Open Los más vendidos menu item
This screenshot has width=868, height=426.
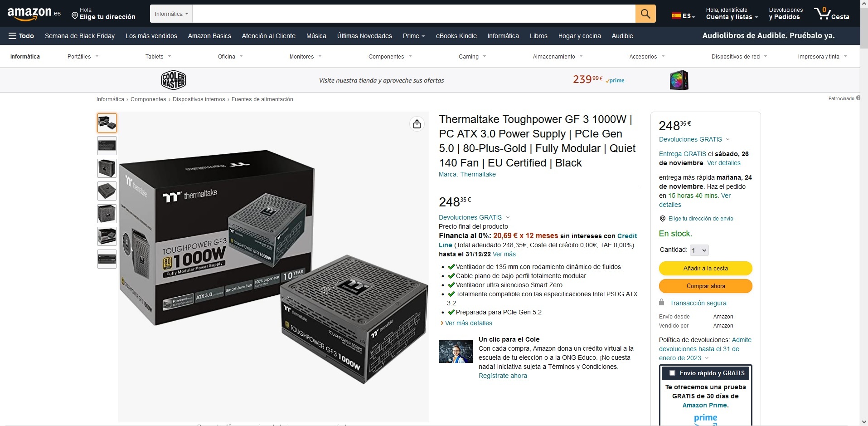click(151, 36)
